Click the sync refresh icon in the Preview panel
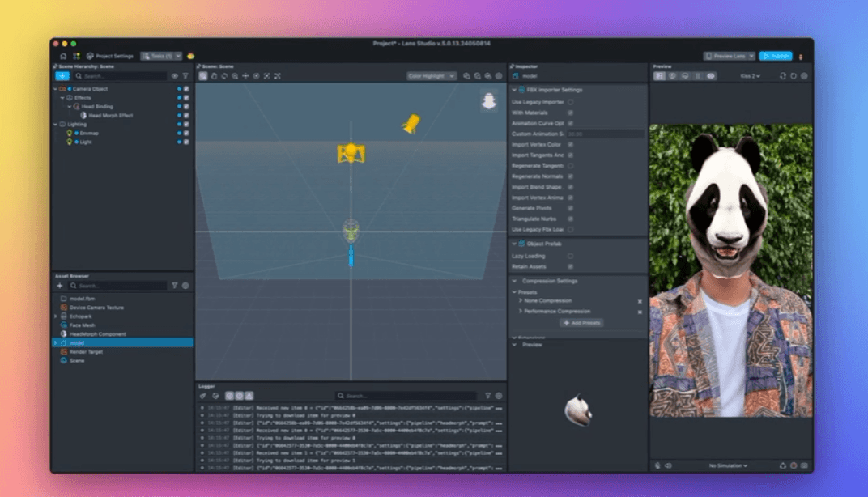The width and height of the screenshot is (868, 497). (783, 76)
